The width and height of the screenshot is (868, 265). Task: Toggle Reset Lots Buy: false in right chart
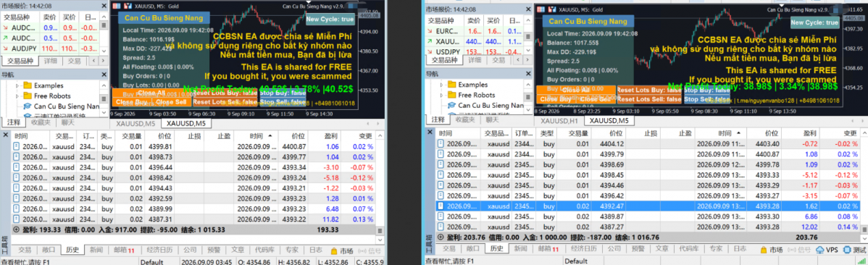pyautogui.click(x=648, y=90)
